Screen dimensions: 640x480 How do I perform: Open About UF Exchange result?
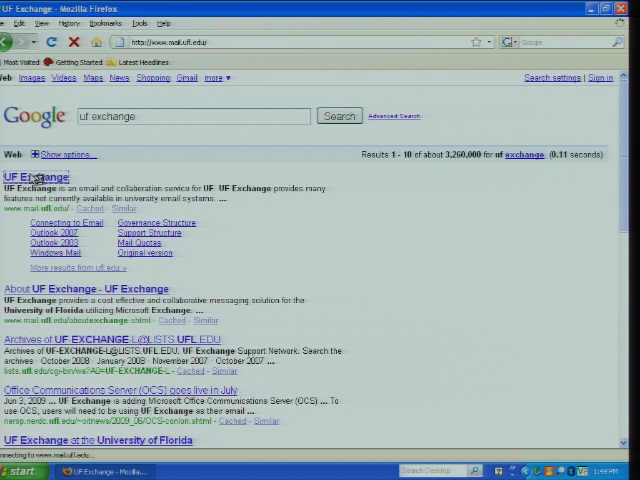(x=86, y=289)
